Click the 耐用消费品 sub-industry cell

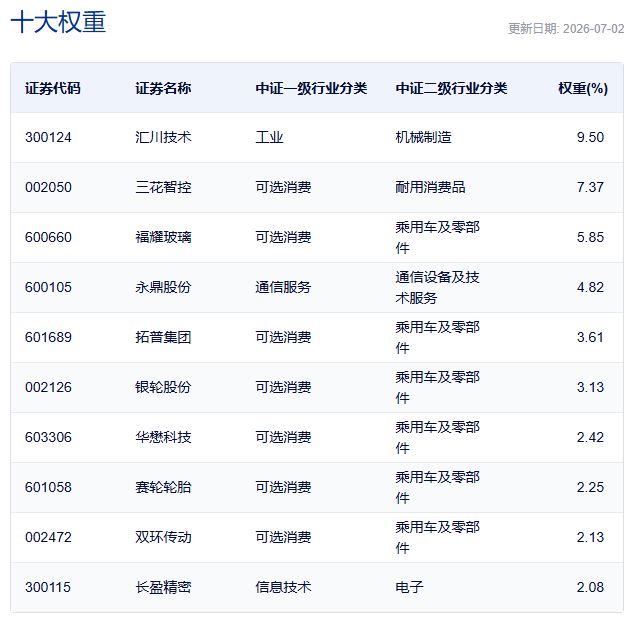[x=430, y=187]
